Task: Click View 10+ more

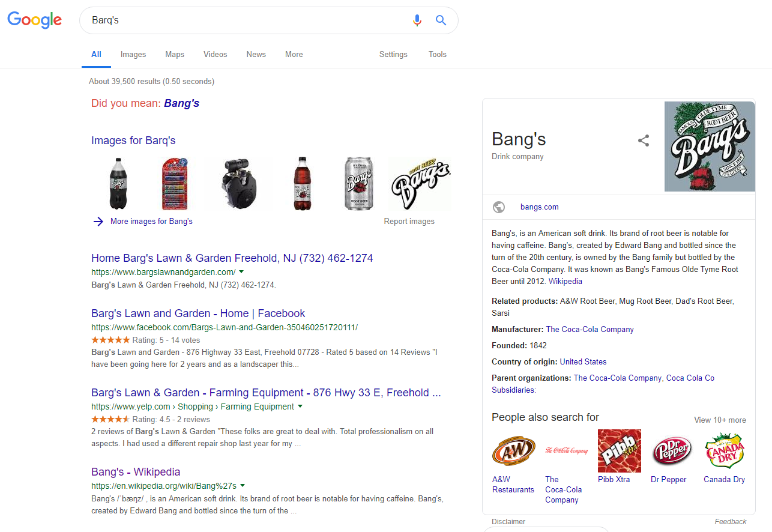Action: tap(720, 420)
